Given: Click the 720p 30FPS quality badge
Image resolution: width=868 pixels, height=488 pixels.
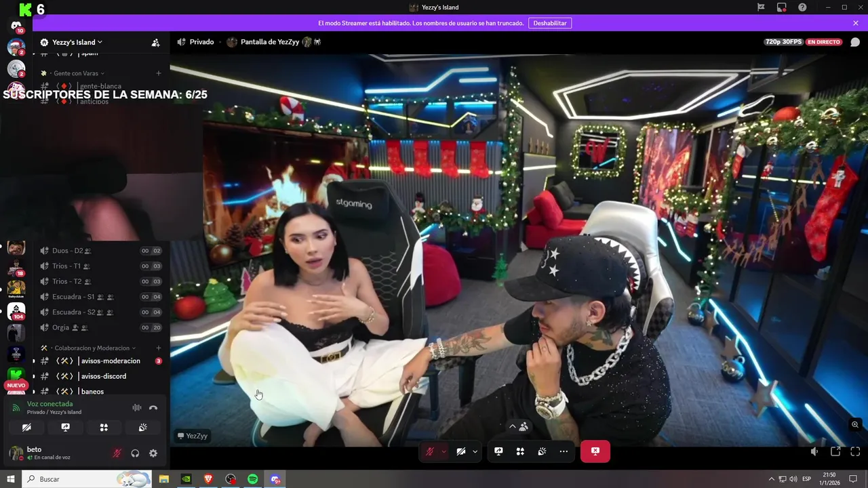Looking at the screenshot, I should point(783,42).
